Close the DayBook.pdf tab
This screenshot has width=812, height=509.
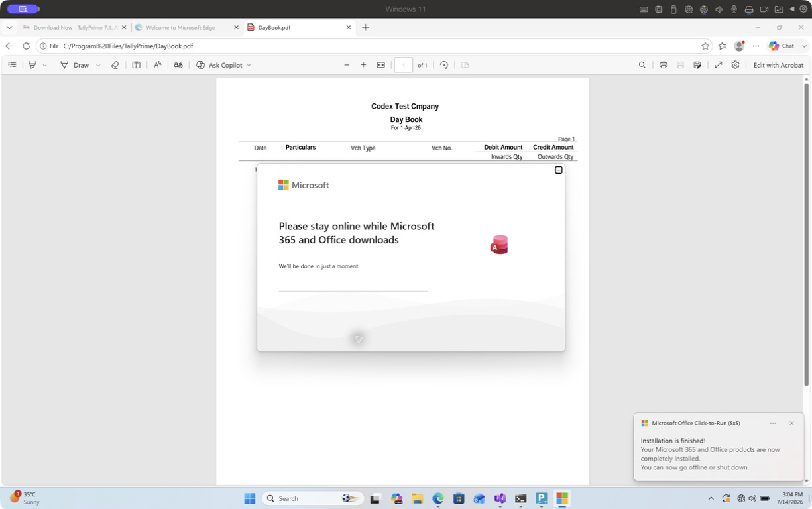(349, 28)
